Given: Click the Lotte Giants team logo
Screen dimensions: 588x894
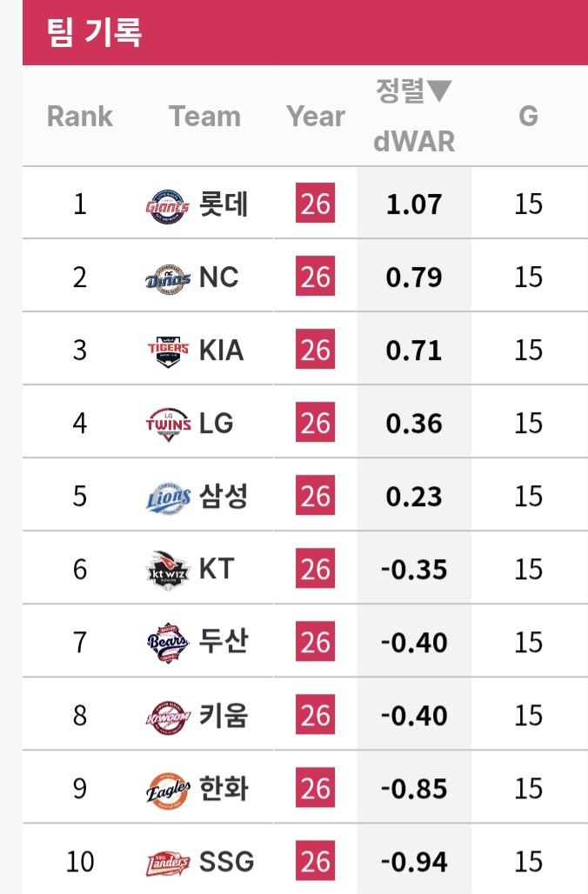Looking at the screenshot, I should 168,205.
